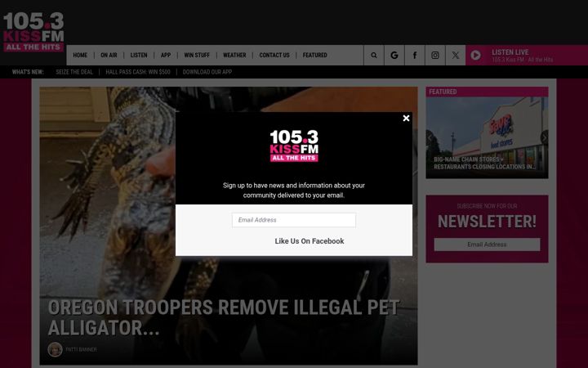Open the Patti Banner author link
This screenshot has height=368, width=588.
click(81, 350)
